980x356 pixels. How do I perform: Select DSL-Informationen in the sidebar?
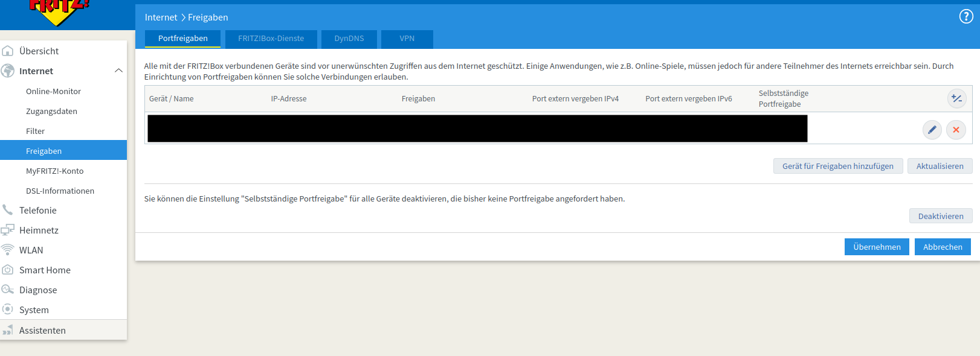[60, 191]
